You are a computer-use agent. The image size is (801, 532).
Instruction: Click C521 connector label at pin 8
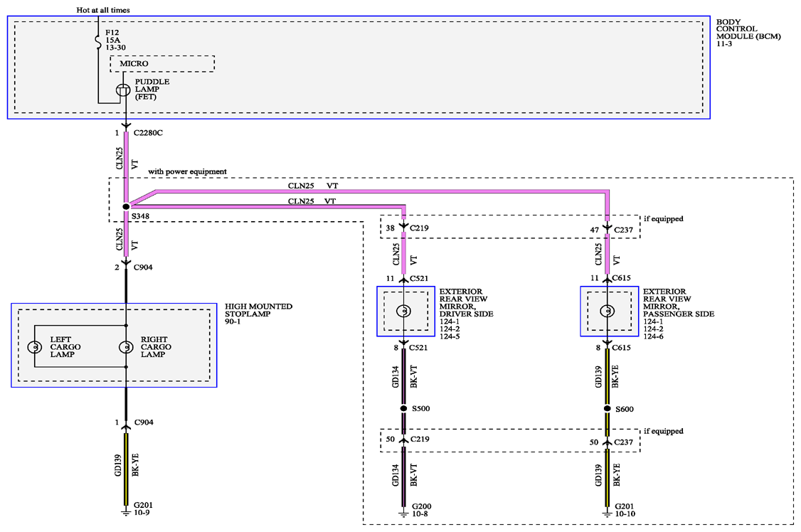coord(418,348)
